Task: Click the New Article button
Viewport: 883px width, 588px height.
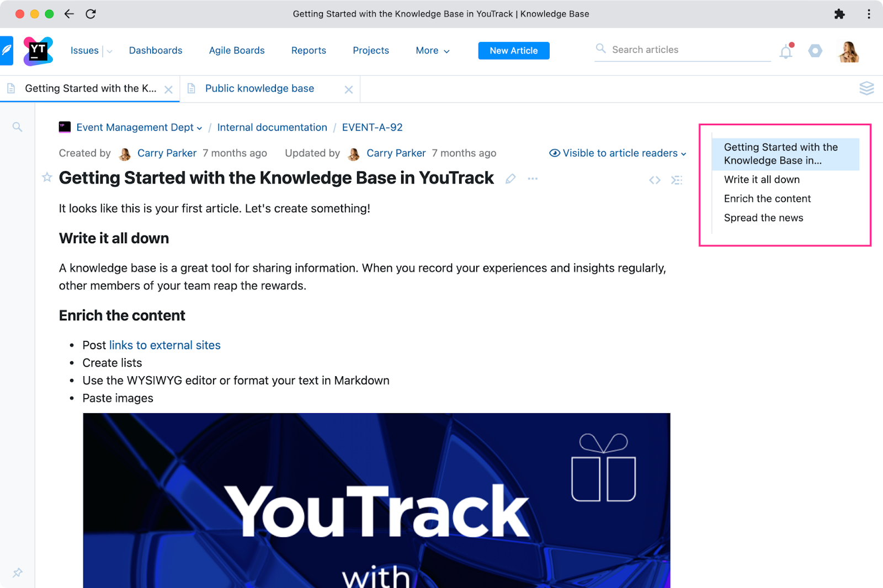Action: [513, 51]
